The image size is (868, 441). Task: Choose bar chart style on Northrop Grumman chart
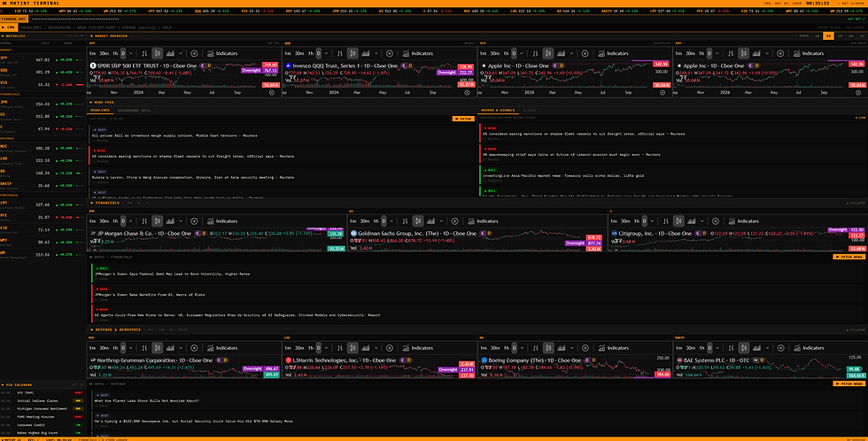pyautogui.click(x=144, y=348)
